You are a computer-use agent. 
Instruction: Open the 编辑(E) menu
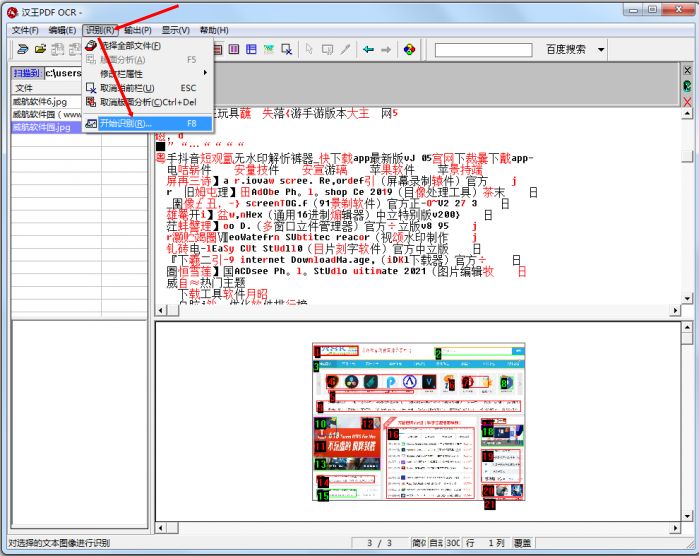62,30
